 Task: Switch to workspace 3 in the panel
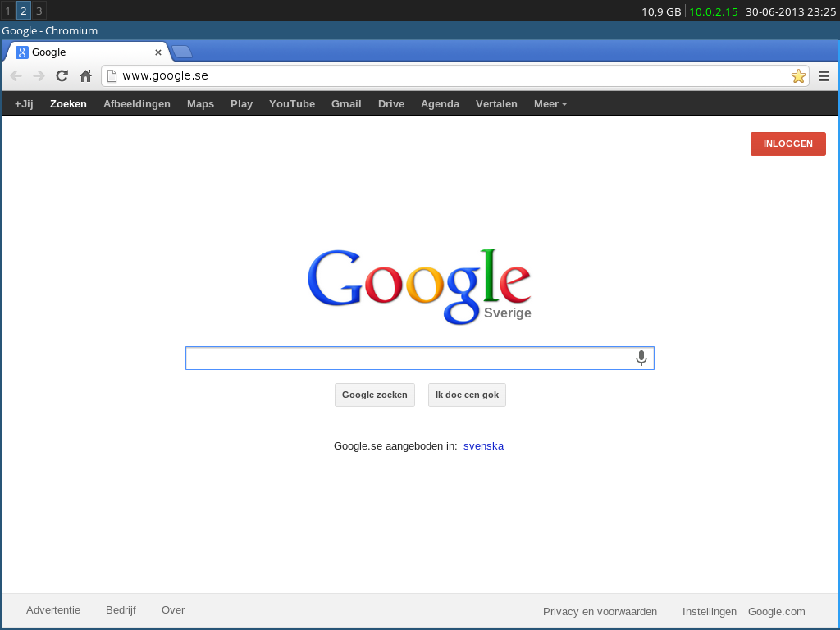39,11
